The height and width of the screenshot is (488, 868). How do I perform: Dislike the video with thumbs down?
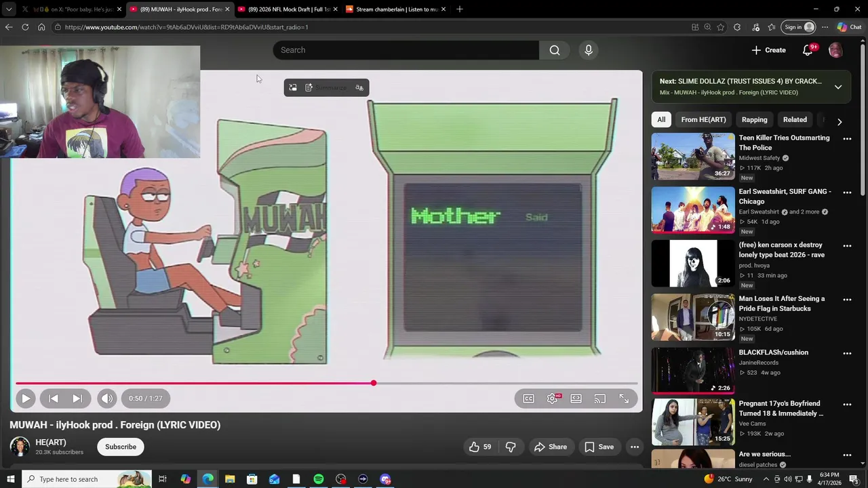click(511, 447)
